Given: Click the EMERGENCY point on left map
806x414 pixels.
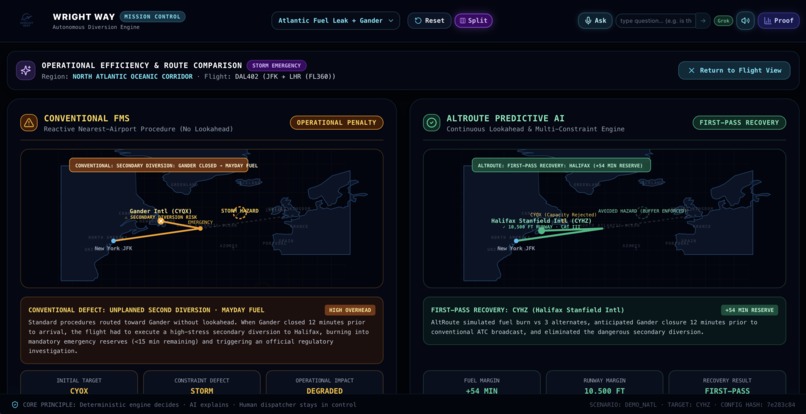Looking at the screenshot, I should point(200,228).
